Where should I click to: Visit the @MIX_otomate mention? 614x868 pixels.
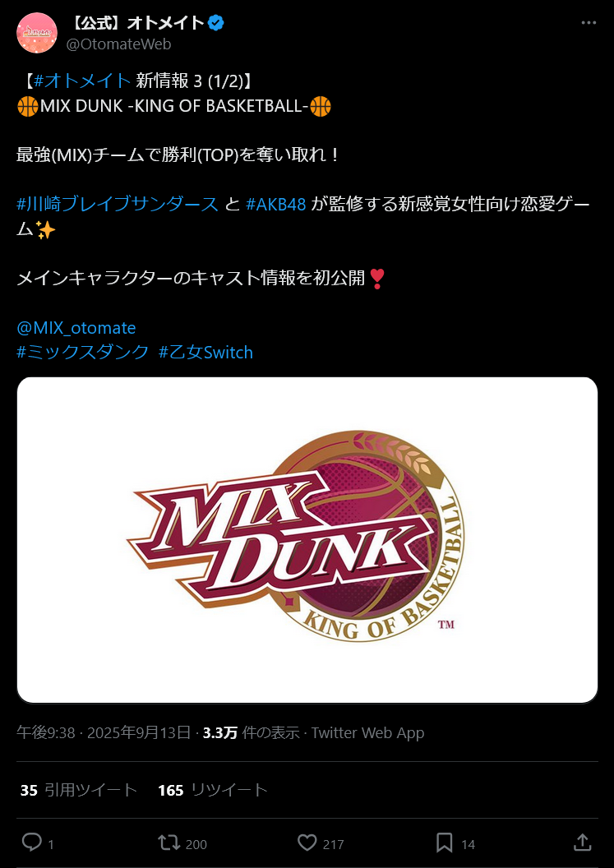point(76,328)
